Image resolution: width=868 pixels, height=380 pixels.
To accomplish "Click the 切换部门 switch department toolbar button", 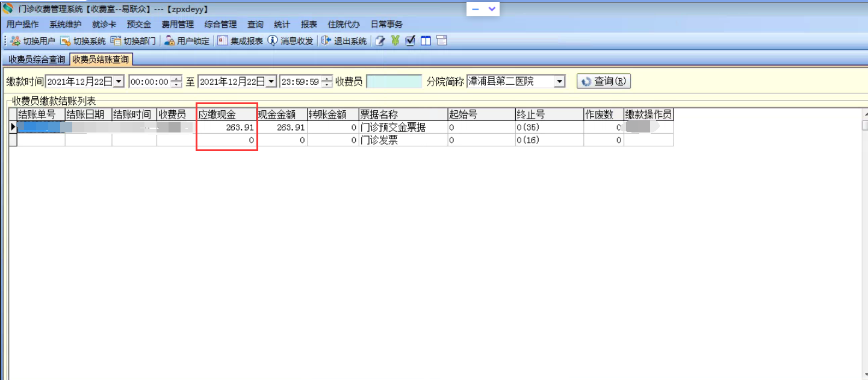I will 133,41.
